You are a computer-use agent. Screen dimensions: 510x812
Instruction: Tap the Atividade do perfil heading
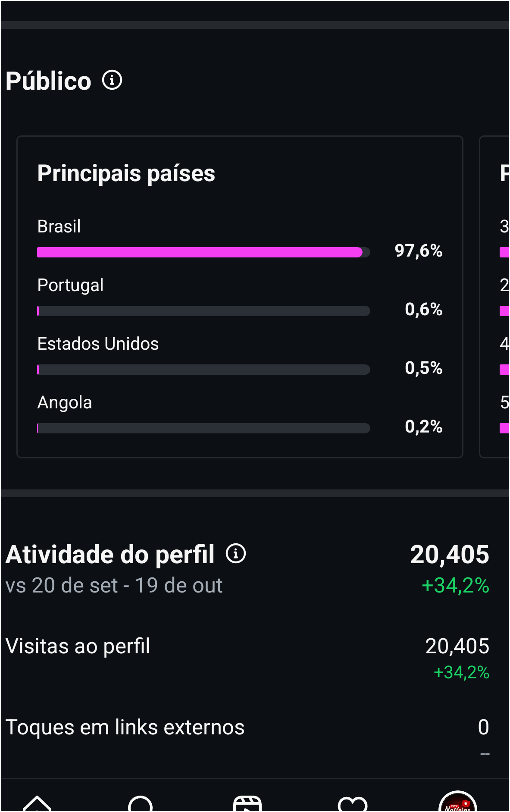tap(110, 555)
